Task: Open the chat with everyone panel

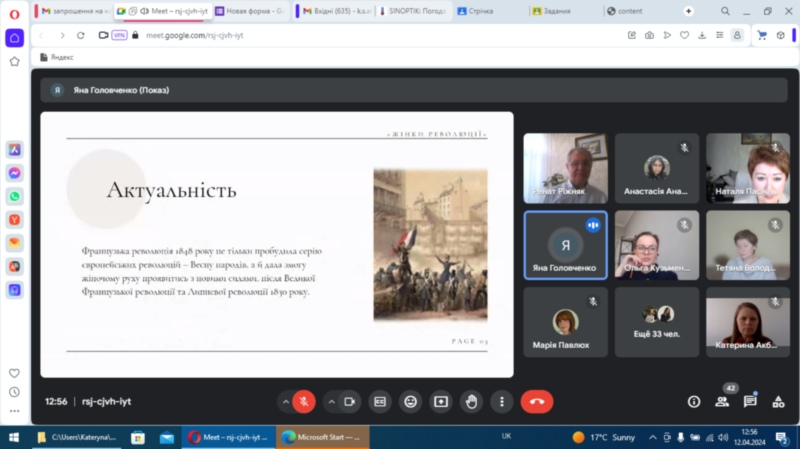Action: pos(750,401)
